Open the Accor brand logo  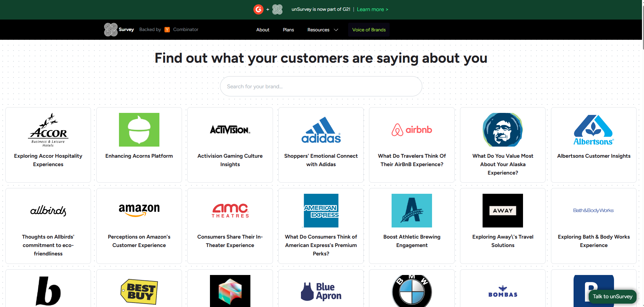point(48,130)
